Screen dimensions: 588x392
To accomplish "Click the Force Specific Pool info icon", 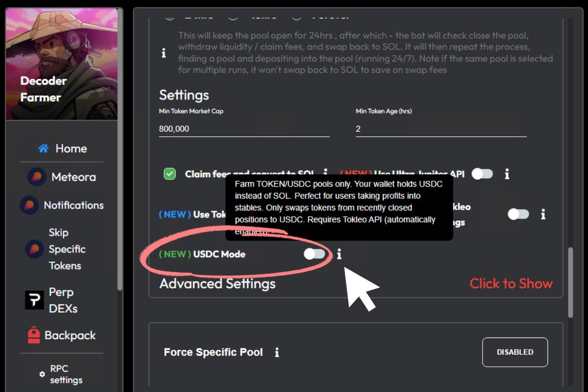I will pyautogui.click(x=277, y=352).
